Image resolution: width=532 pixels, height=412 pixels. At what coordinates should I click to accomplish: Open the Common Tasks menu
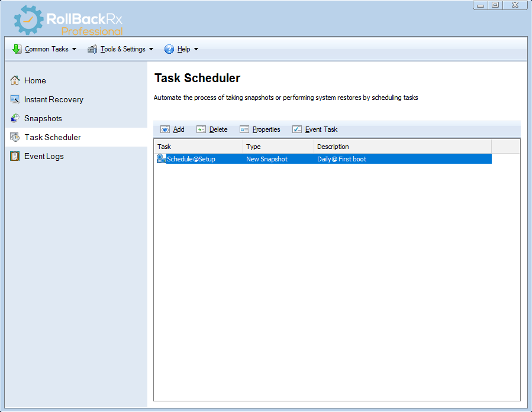pos(46,49)
